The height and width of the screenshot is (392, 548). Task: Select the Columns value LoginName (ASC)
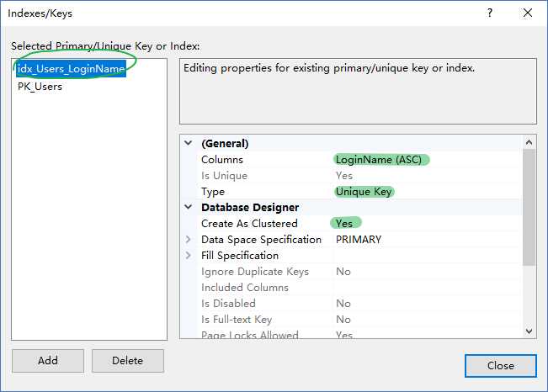[x=379, y=160]
